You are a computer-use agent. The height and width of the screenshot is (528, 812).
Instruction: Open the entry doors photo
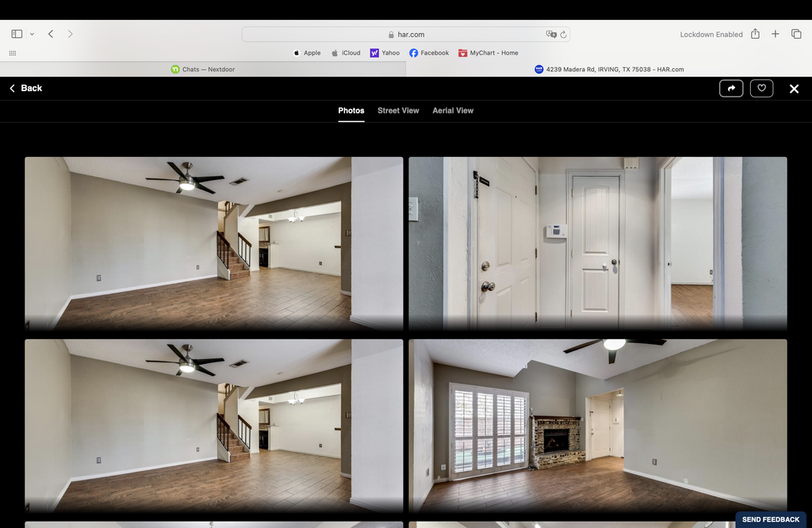(x=598, y=244)
